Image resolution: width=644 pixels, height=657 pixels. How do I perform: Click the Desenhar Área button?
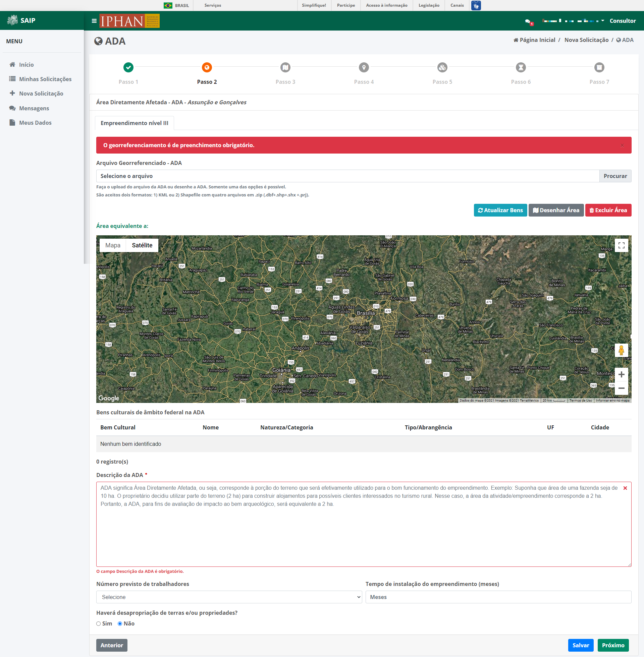[x=556, y=210]
